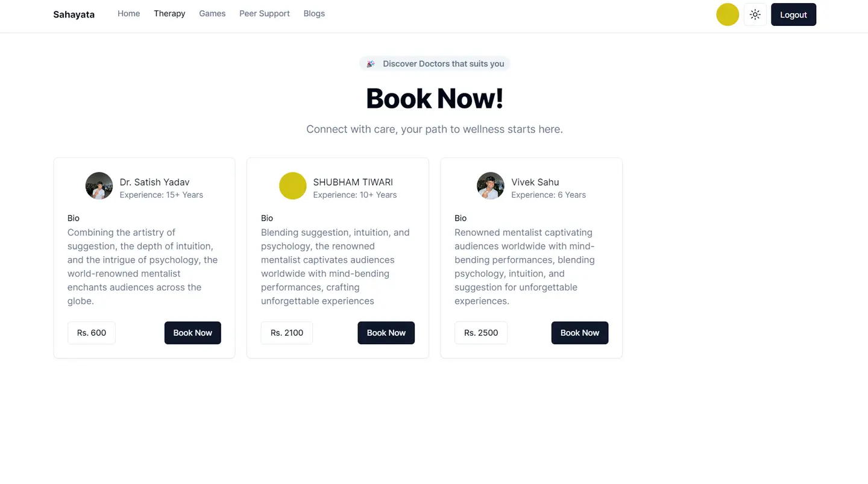The height and width of the screenshot is (484, 868).
Task: Open the Games page
Action: [212, 13]
